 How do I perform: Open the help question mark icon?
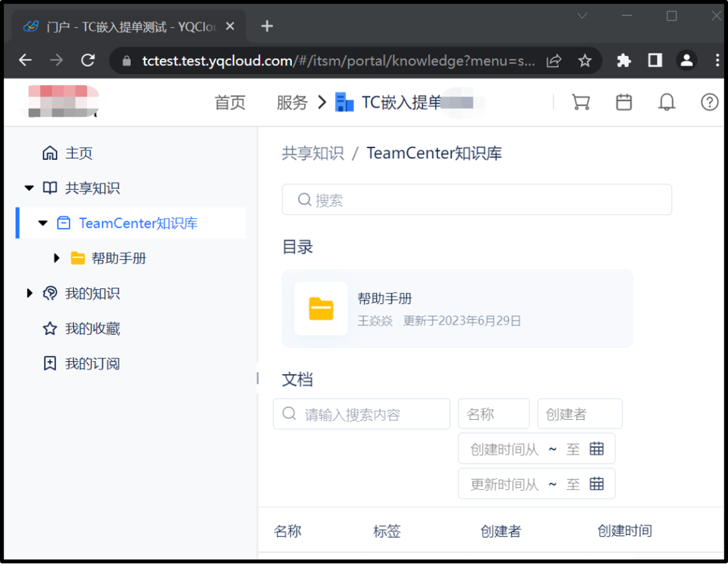pos(709,102)
